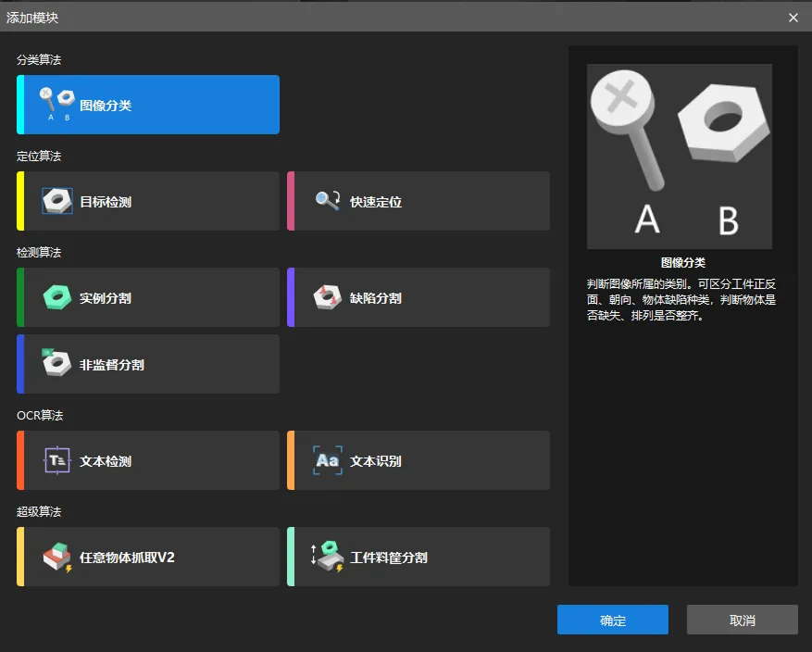Click the 目标检测 nut icon
Viewport: 812px width, 652px height.
click(57, 201)
